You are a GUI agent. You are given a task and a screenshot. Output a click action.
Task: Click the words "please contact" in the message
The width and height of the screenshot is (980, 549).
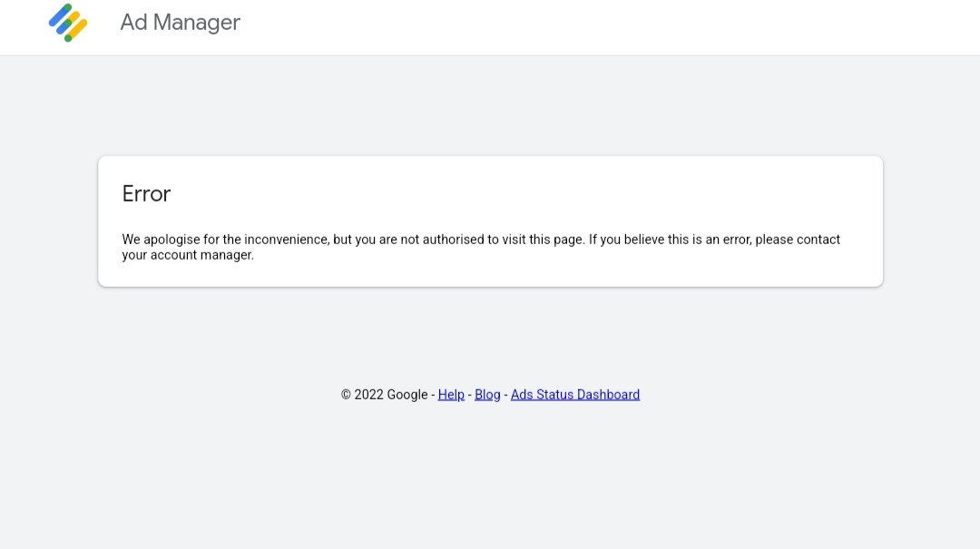[x=798, y=240]
